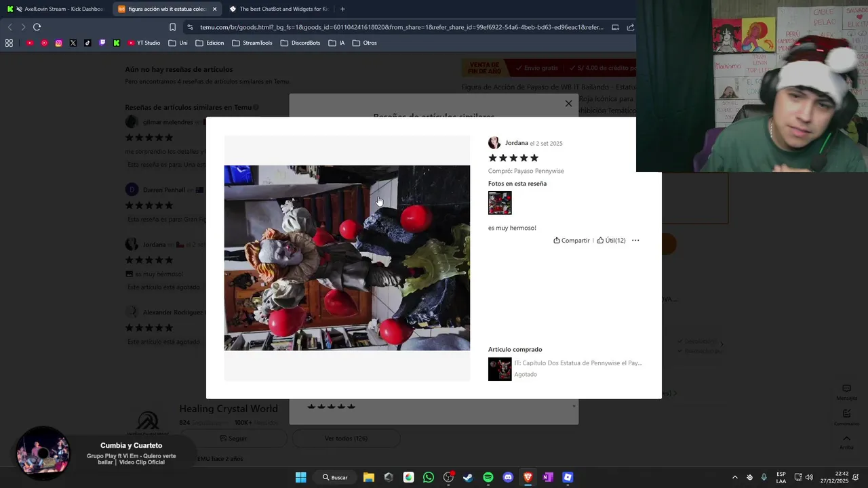
Task: Click Arriba back-to-top button
Action: (846, 442)
